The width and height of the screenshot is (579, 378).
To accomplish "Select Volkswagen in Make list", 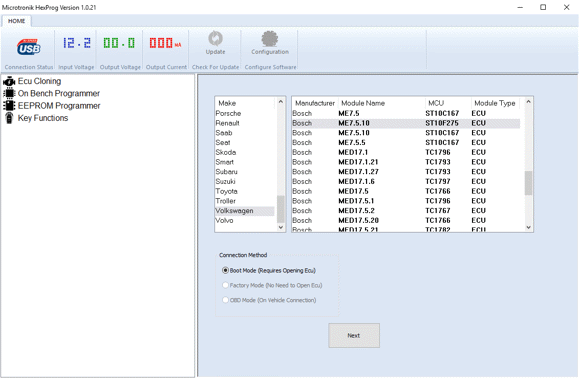I will coord(245,211).
